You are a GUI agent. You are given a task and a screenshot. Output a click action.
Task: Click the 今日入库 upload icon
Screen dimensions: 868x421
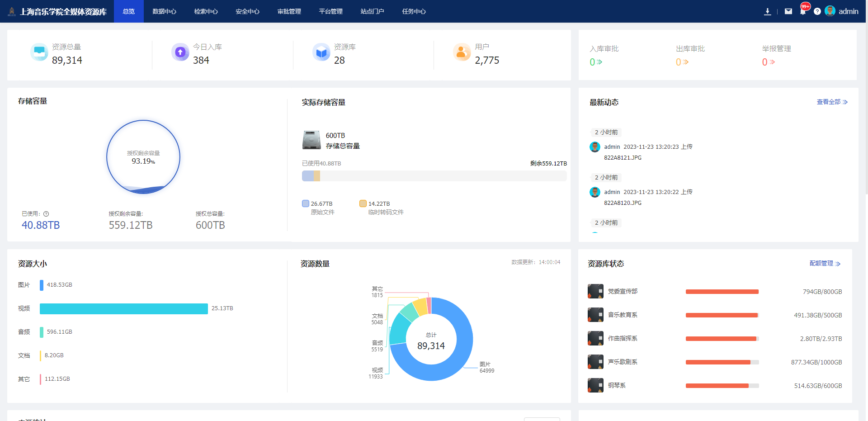click(180, 52)
